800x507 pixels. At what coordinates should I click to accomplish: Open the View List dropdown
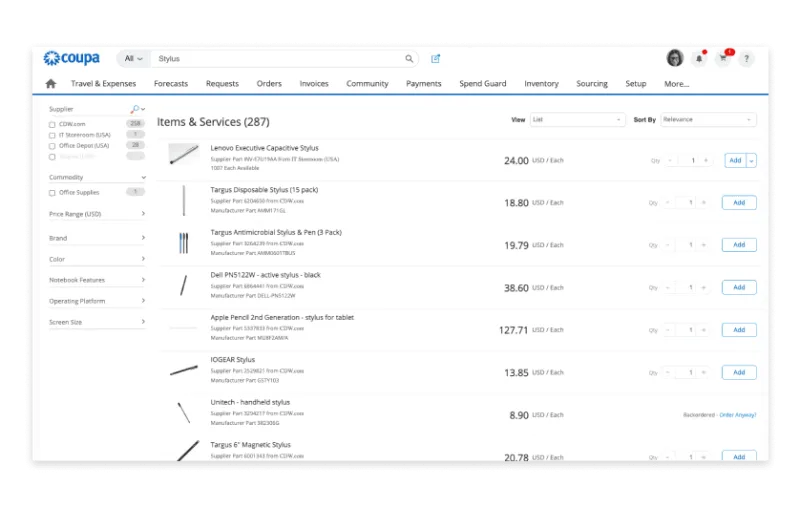[577, 119]
